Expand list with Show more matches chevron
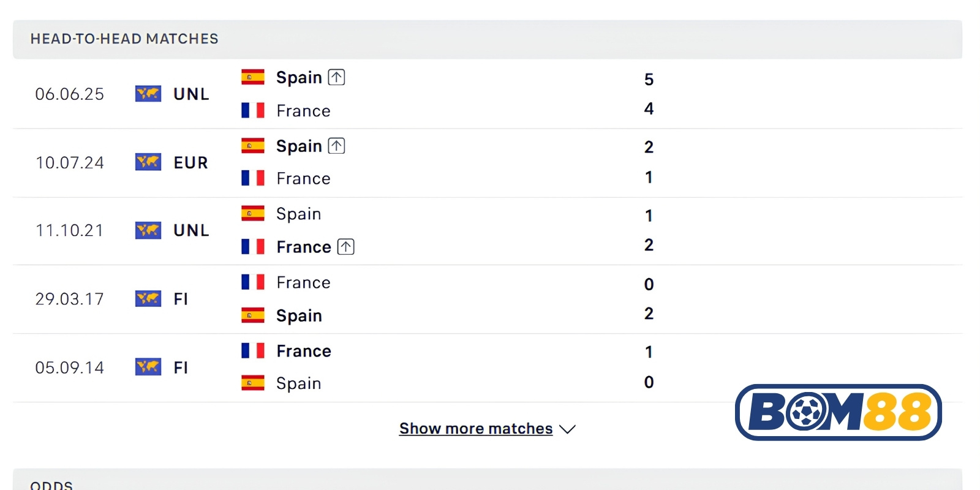Screen dimensions: 980x490 click(x=568, y=429)
